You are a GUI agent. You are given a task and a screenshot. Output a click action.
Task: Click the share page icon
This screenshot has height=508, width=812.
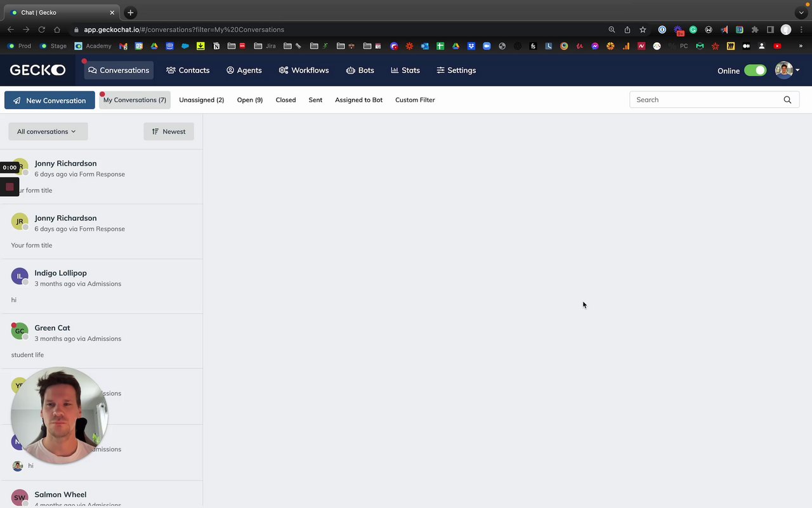point(627,29)
